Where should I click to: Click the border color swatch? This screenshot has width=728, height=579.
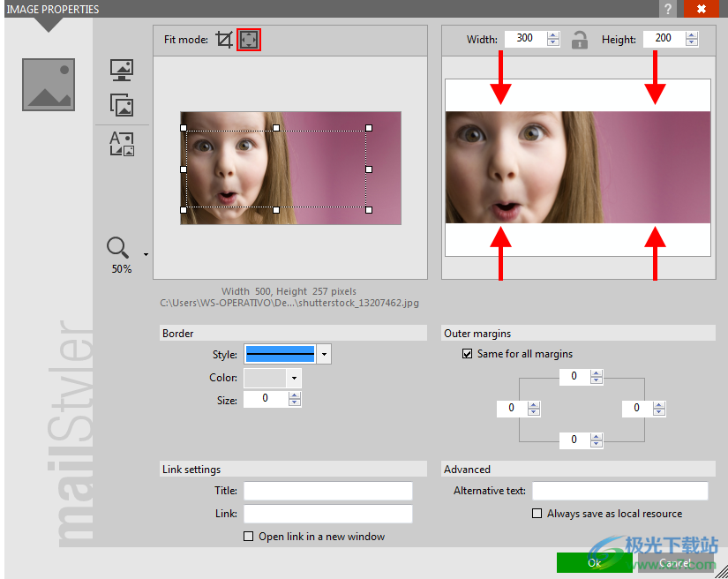point(265,378)
